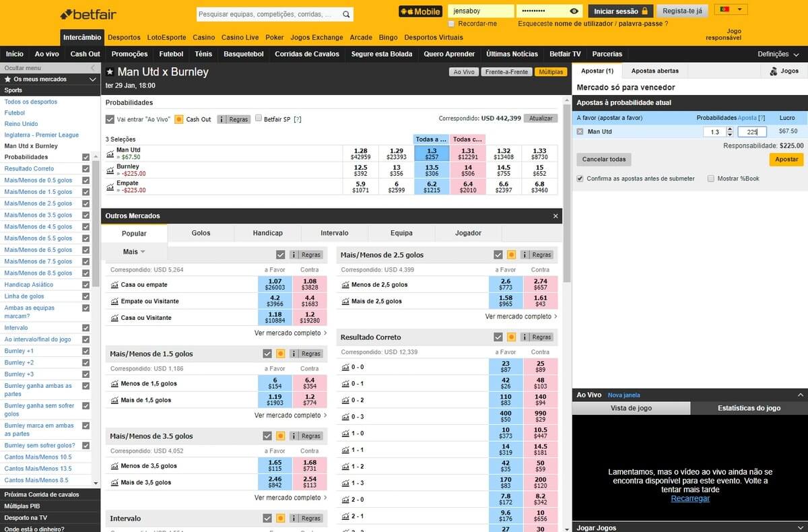Increase Man Utd odds with up stepper
Viewport: 808px width, 532px height.
click(x=730, y=129)
